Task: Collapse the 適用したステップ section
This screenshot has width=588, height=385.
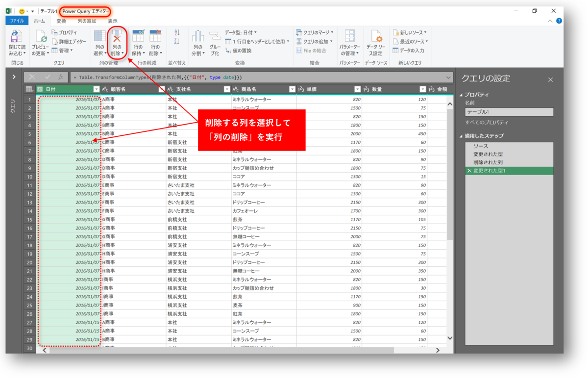Action: (461, 136)
